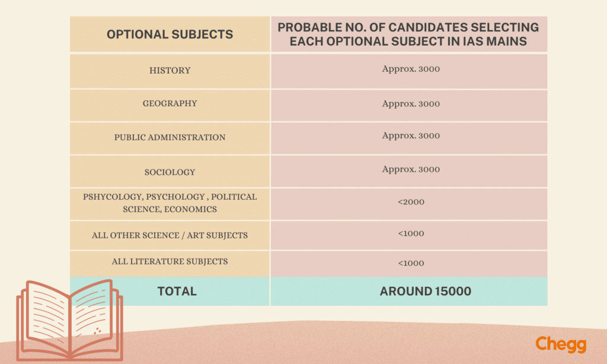Select the Psychology, Political Science, Economics cell

pyautogui.click(x=170, y=203)
